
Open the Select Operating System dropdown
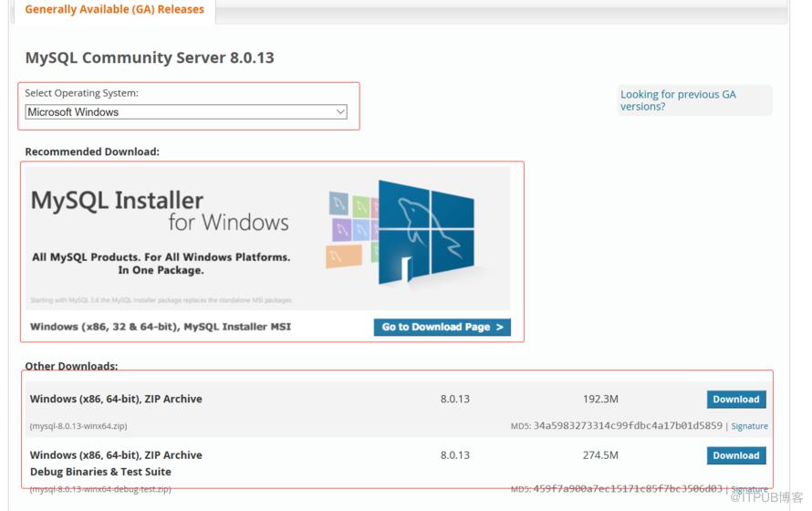(186, 112)
